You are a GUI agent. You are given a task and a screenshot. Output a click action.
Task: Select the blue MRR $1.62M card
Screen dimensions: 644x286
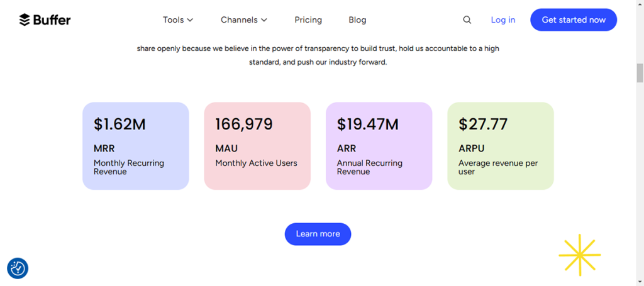click(135, 146)
